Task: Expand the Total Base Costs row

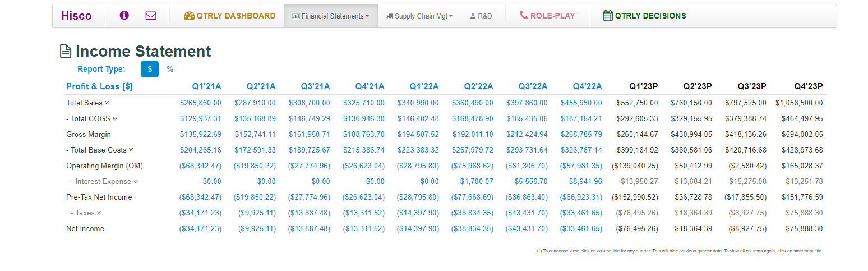Action: 131,150
